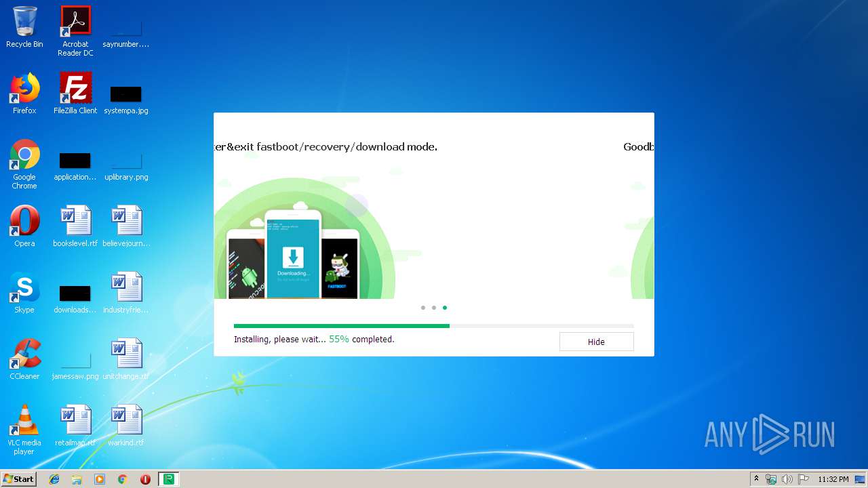Open the Start menu

click(x=19, y=479)
